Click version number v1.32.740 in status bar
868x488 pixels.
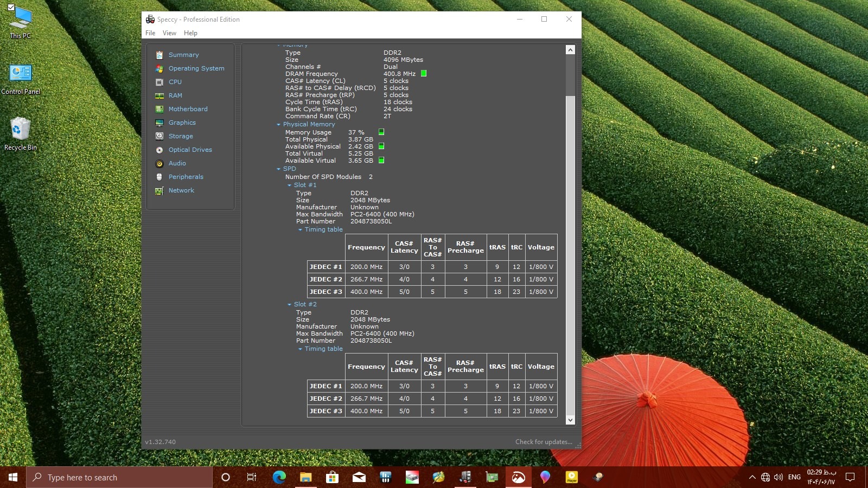click(160, 442)
